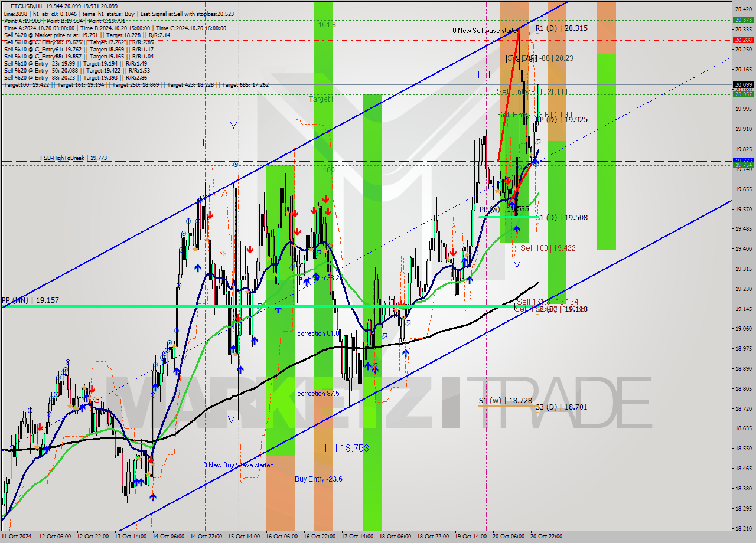The height and width of the screenshot is (543, 756).
Task: Click the '20 Oct 22:00' time axis label
Action: tap(548, 537)
